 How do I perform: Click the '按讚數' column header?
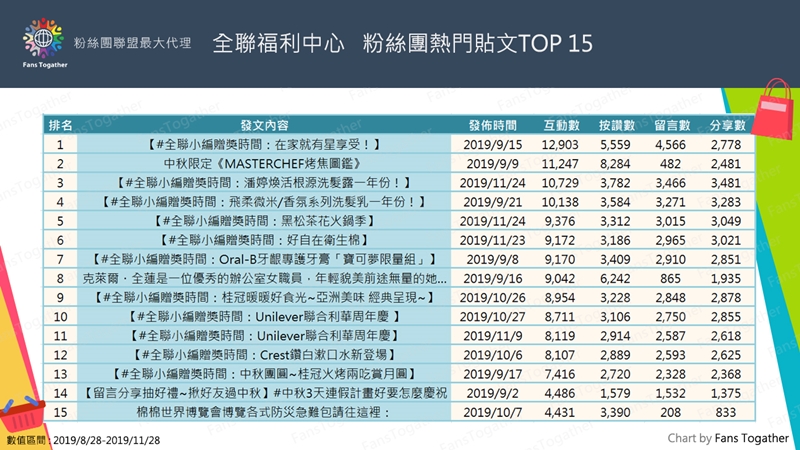616,125
